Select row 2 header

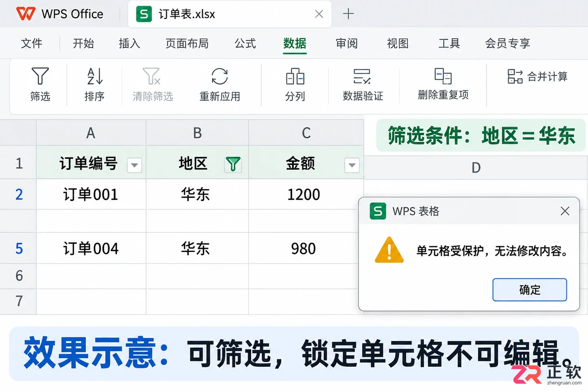(x=18, y=194)
